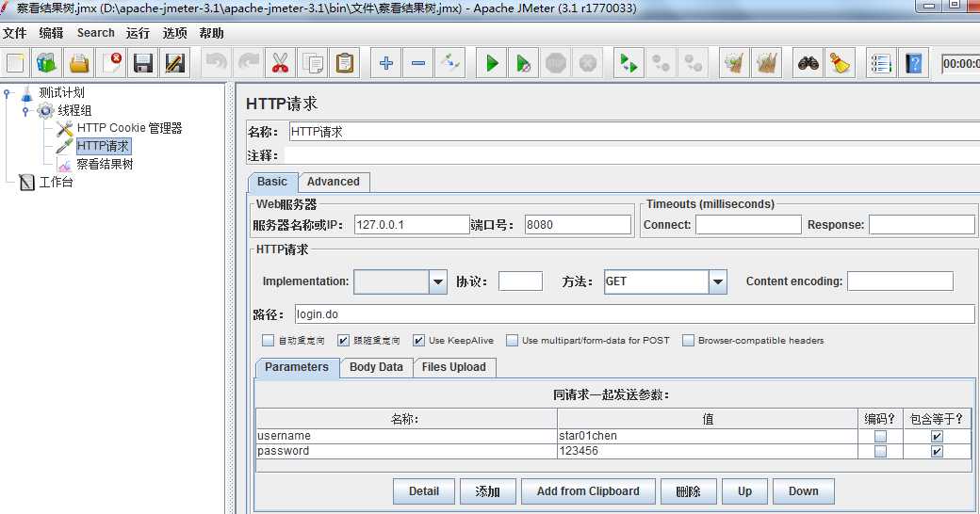The image size is (980, 514).
Task: Click the 路径 field containing login.do
Action: (x=634, y=314)
